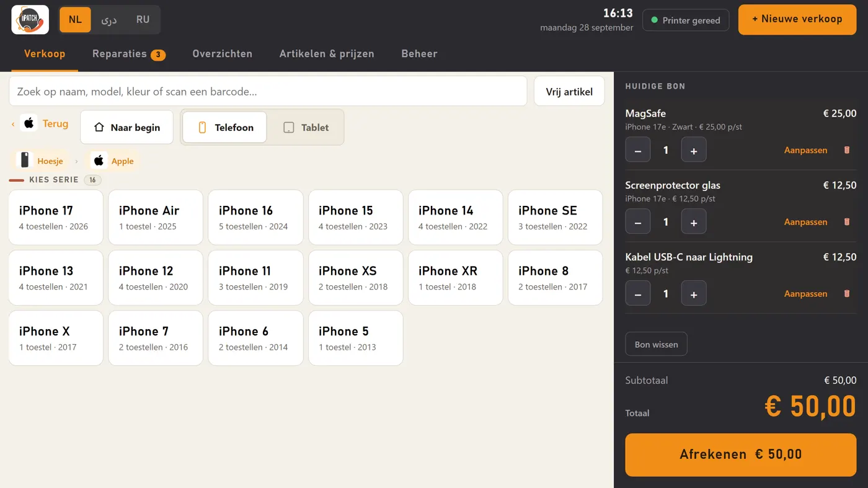Select the iPhone 11 series card
Screen dimensions: 868x488
coord(255,278)
